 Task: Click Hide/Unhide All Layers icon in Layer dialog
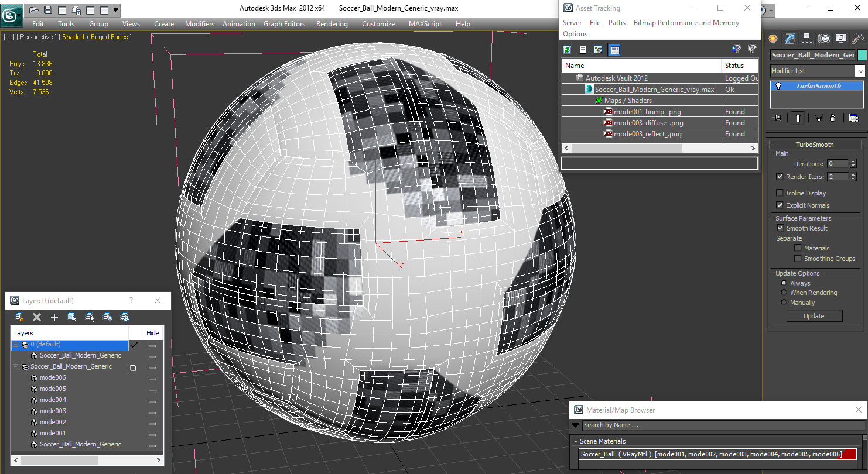coord(107,317)
